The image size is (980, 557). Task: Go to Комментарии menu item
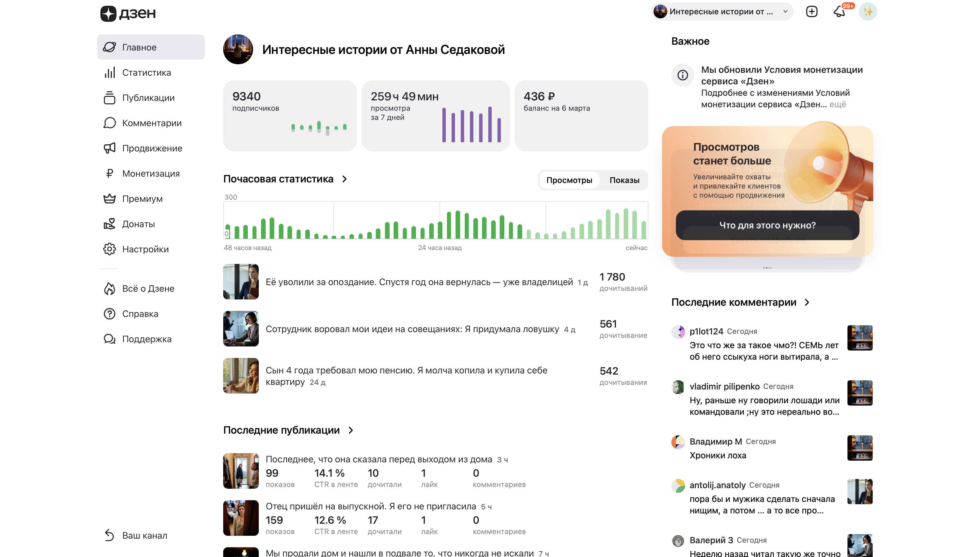151,123
